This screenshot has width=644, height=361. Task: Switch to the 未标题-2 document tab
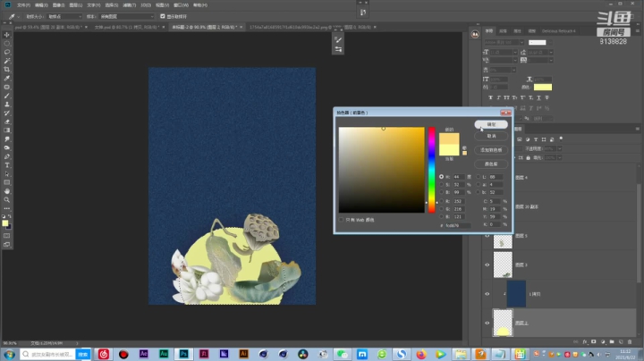[x=207, y=27]
